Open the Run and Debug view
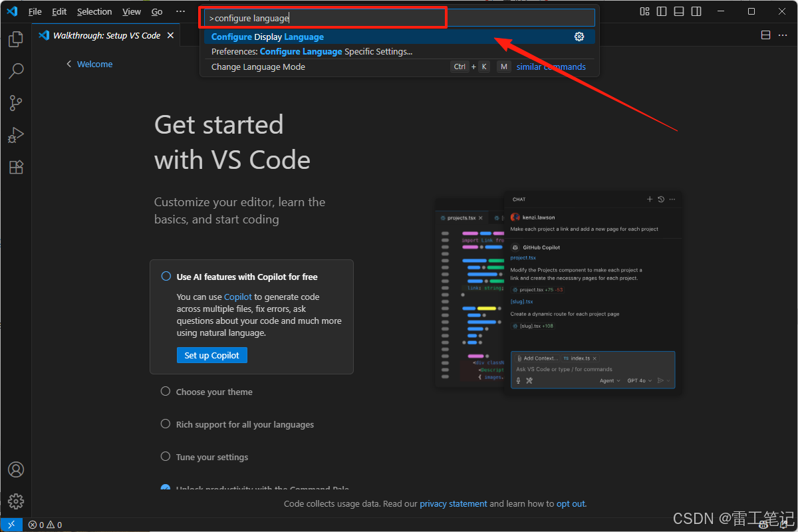This screenshot has height=532, width=798. pyautogui.click(x=16, y=135)
